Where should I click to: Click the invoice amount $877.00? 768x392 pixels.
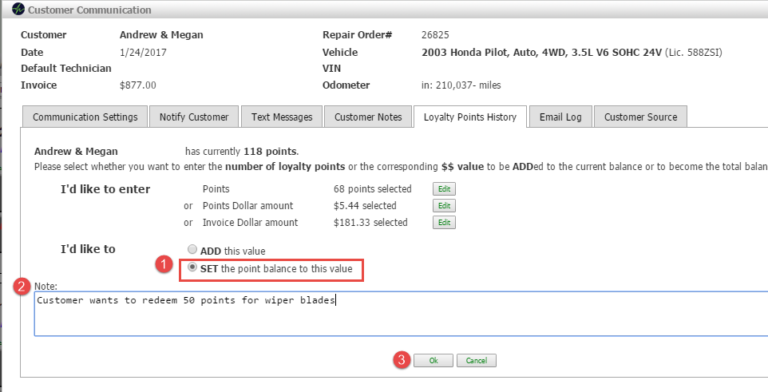tap(138, 85)
